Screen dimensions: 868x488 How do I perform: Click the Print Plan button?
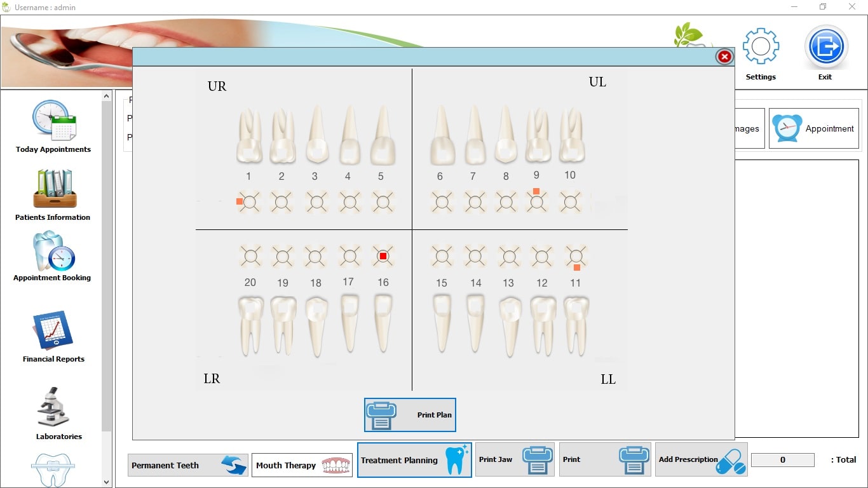(410, 415)
